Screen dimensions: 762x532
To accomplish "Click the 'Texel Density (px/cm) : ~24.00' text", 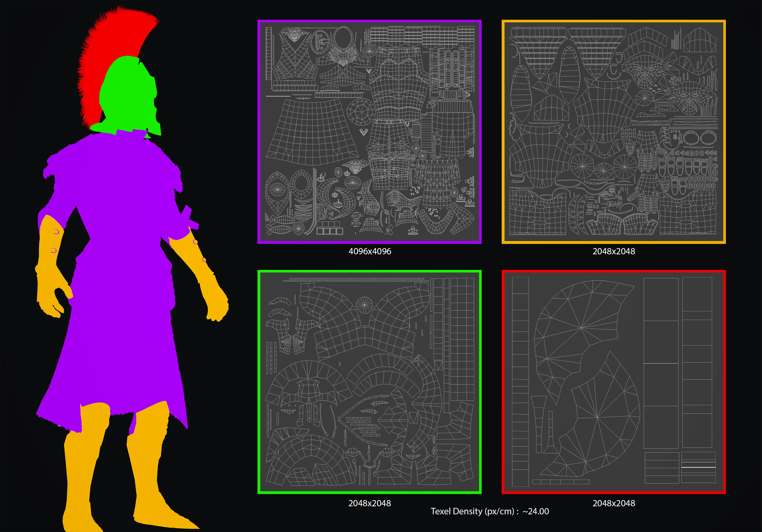I will pos(490,511).
